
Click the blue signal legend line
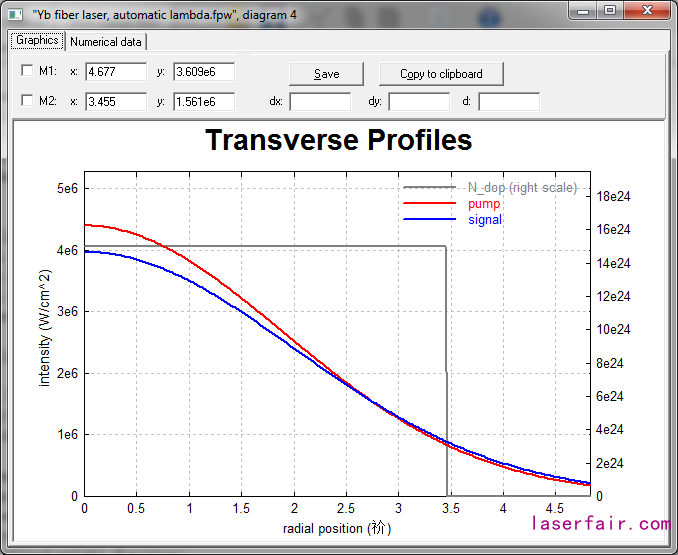click(x=430, y=220)
